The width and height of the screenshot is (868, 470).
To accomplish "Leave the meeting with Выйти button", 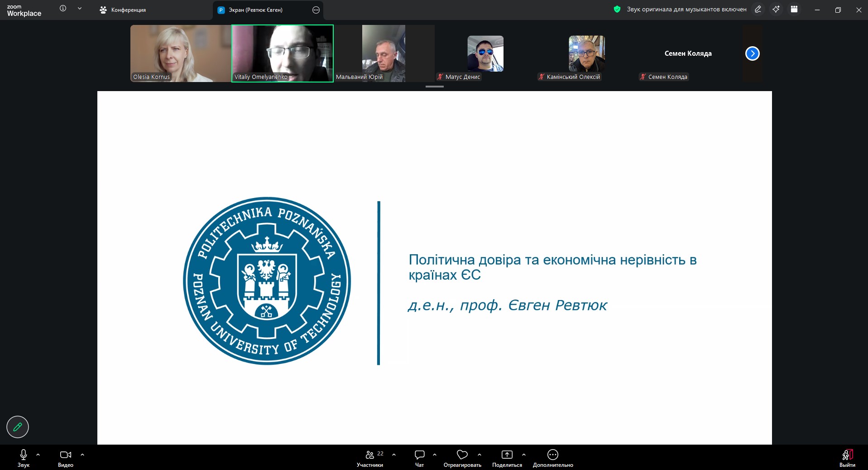I will (x=847, y=457).
